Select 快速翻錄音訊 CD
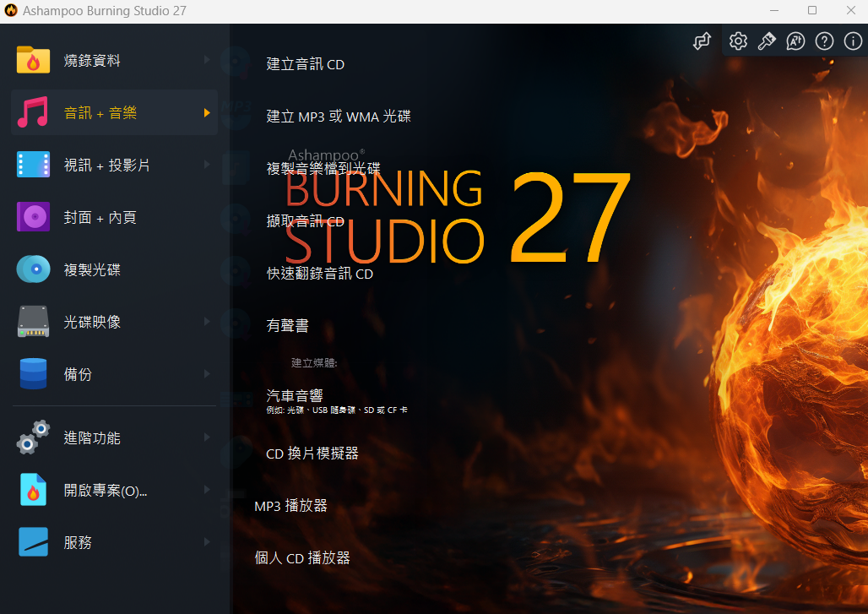 pyautogui.click(x=319, y=274)
